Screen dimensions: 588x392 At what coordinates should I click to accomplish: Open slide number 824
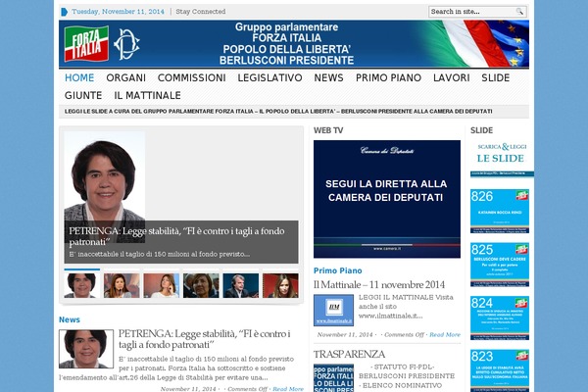click(500, 318)
